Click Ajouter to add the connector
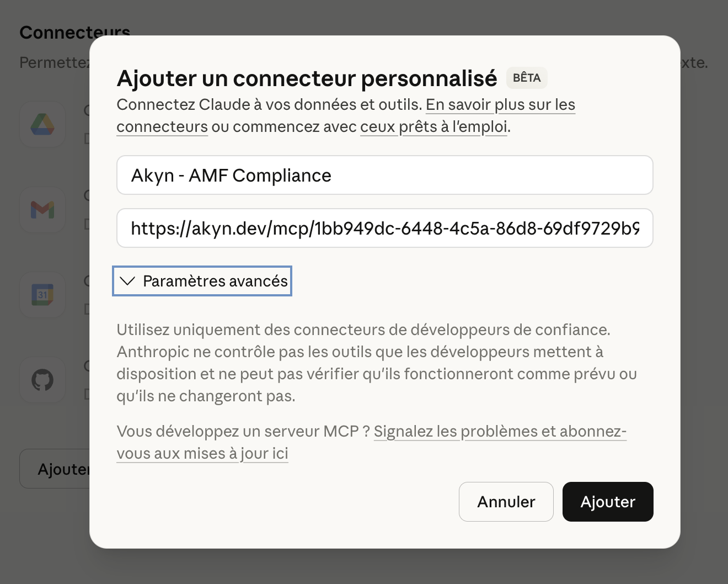The image size is (728, 584). (607, 502)
